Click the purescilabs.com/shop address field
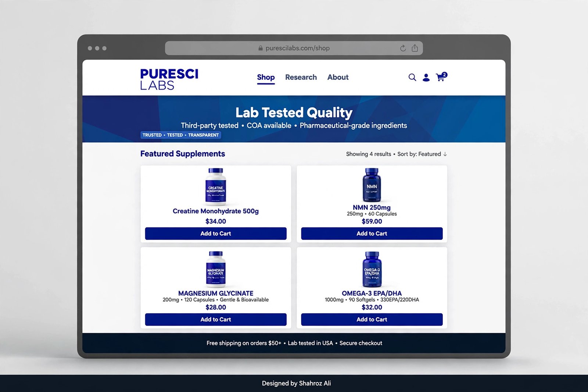Image resolution: width=588 pixels, height=392 pixels. coord(294,48)
